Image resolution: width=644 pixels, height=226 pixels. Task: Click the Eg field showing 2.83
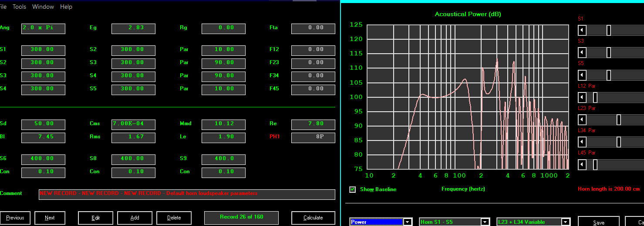tap(133, 29)
